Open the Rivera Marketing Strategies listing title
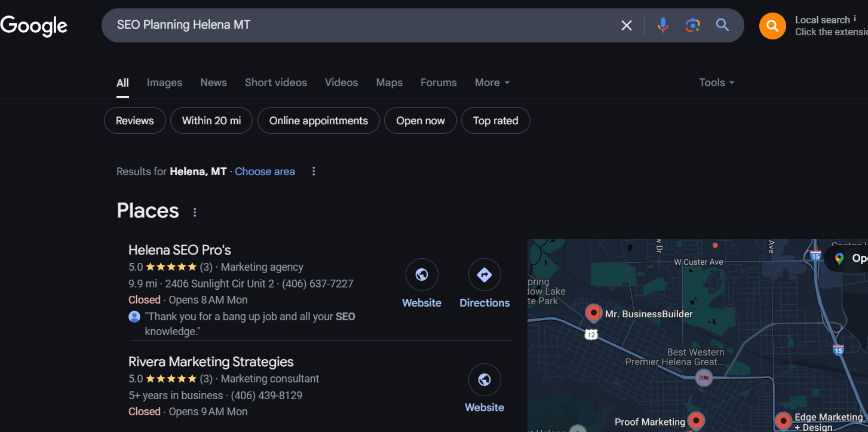This screenshot has width=868, height=432. (x=211, y=361)
